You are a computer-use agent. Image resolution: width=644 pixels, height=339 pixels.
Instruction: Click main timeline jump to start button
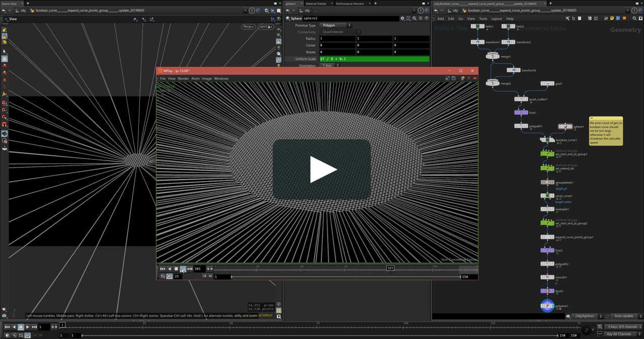point(7,327)
